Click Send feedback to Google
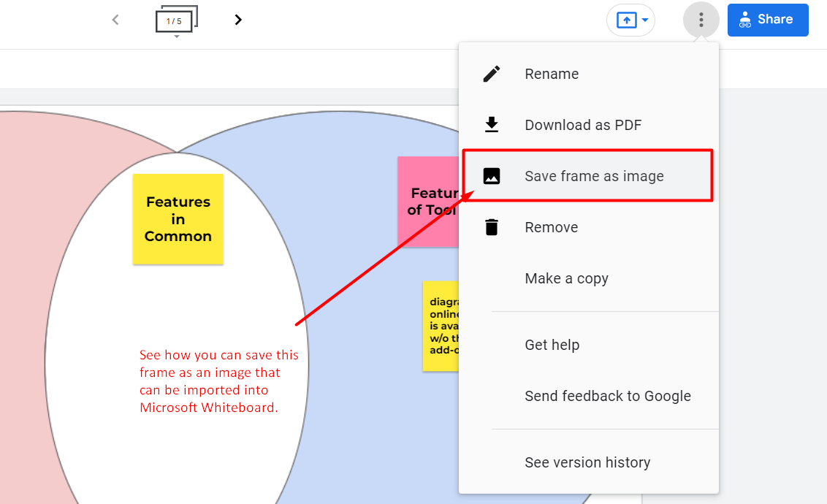This screenshot has height=504, width=827. click(x=589, y=396)
